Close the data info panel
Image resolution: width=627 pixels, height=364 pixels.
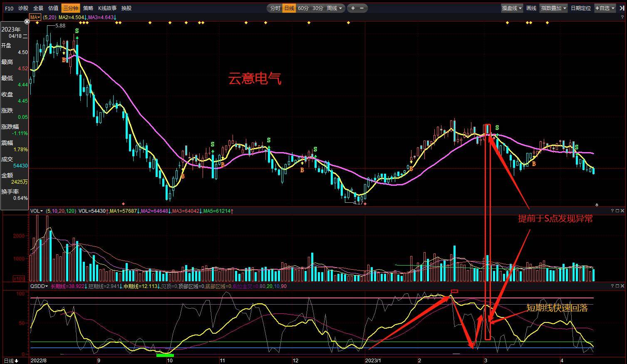pos(27,22)
